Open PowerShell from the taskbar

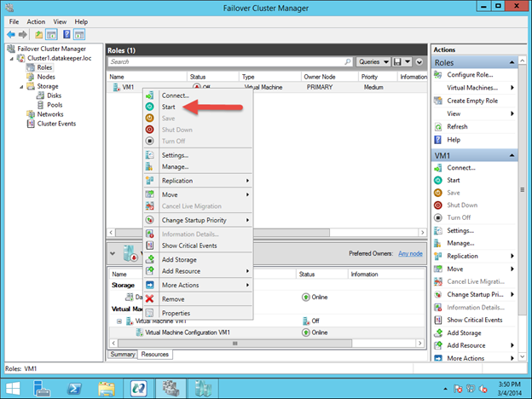tap(76, 385)
